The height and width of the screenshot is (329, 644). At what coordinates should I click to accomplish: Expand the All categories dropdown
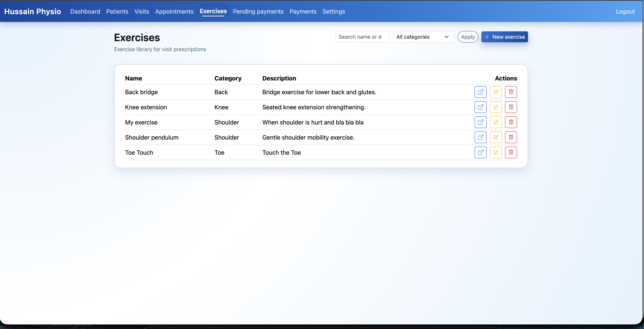tap(423, 37)
